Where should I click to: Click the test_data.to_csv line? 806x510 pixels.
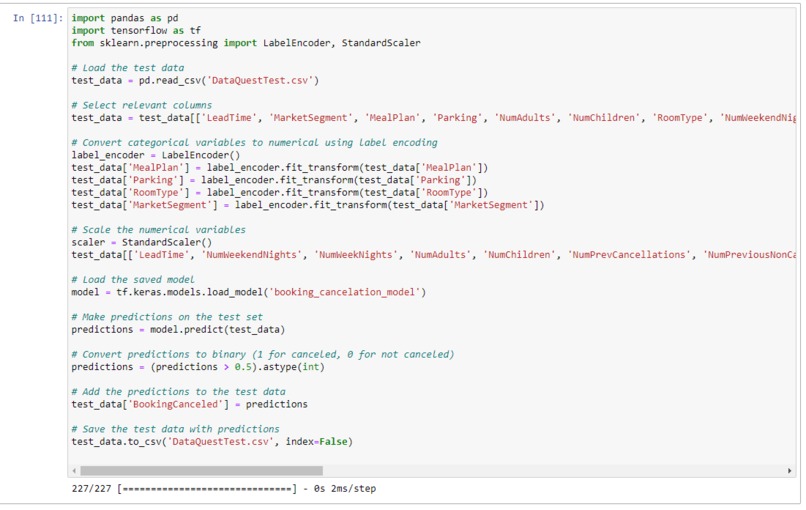[212, 442]
